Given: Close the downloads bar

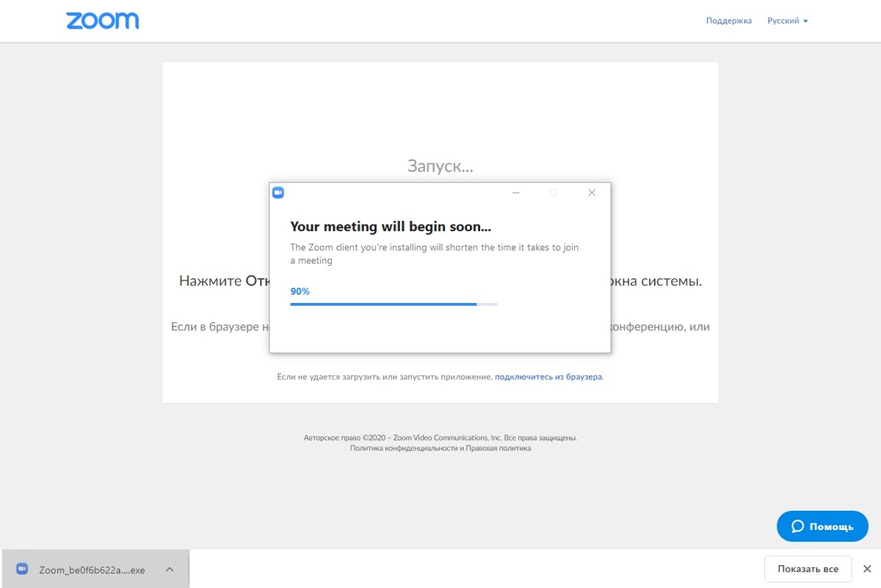Looking at the screenshot, I should (x=867, y=569).
